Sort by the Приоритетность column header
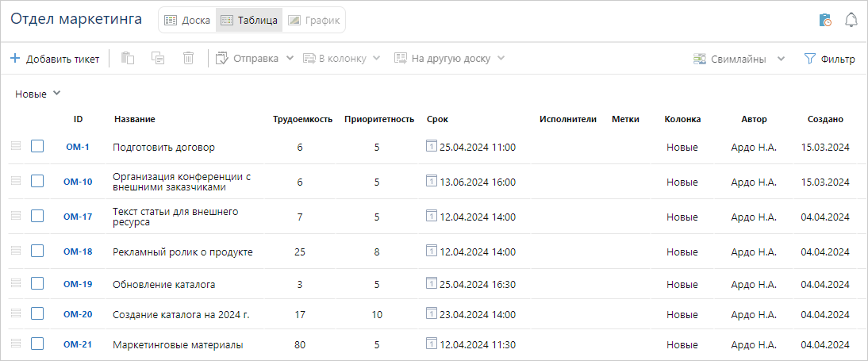This screenshot has height=361, width=868. (x=379, y=119)
